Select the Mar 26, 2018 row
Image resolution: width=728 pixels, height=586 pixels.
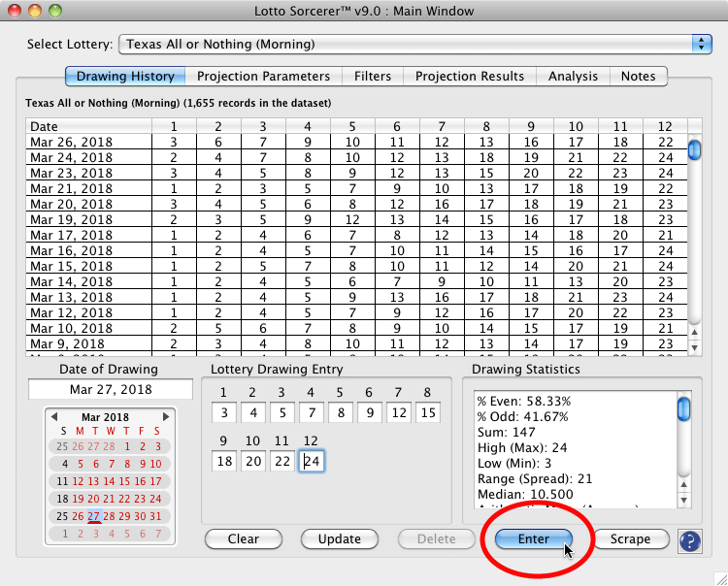point(356,142)
